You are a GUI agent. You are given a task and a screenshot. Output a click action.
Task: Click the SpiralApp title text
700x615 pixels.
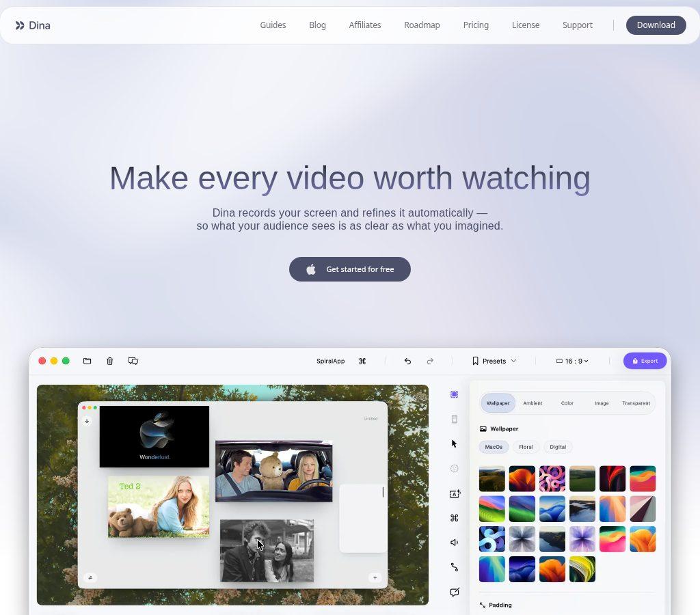point(330,361)
